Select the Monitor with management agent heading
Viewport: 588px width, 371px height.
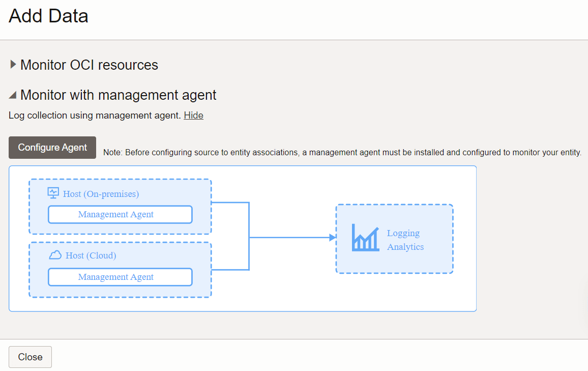[x=118, y=95]
